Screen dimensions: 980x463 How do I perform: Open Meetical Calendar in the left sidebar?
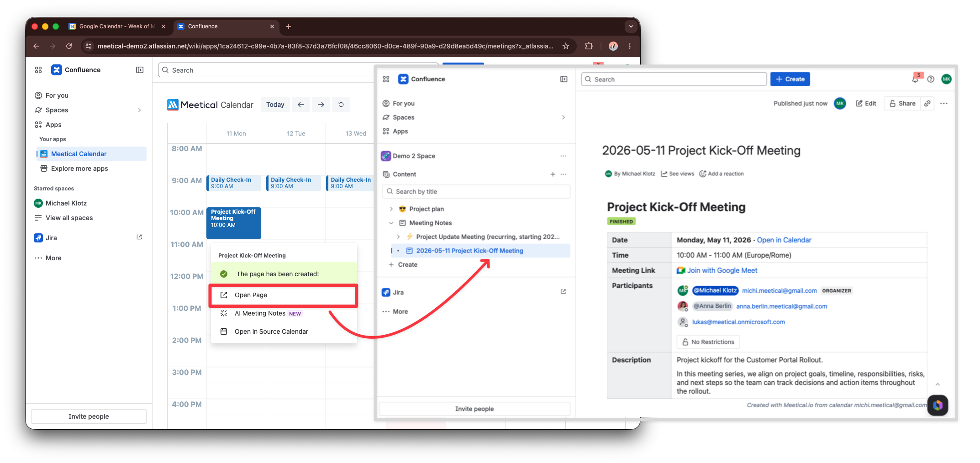click(91, 154)
